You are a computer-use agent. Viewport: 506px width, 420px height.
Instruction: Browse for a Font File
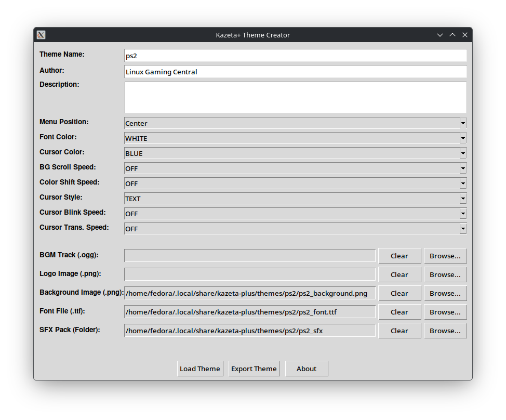[x=445, y=312]
